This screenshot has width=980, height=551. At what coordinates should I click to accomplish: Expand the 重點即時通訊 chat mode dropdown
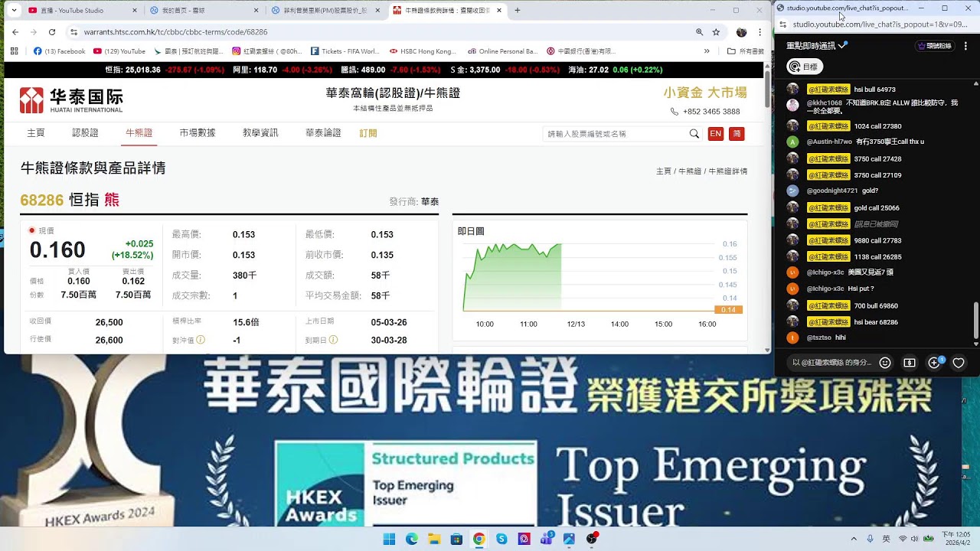pos(817,46)
